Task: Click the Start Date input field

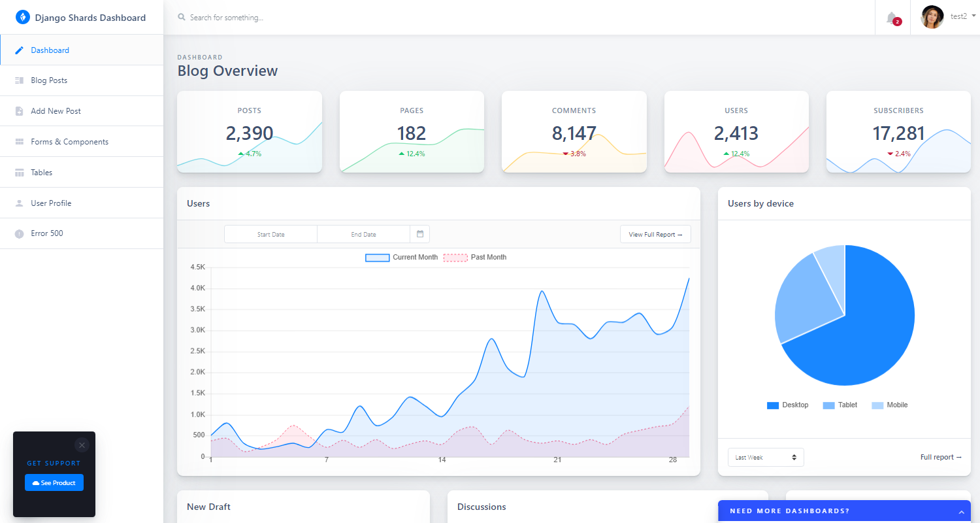Action: click(x=270, y=233)
